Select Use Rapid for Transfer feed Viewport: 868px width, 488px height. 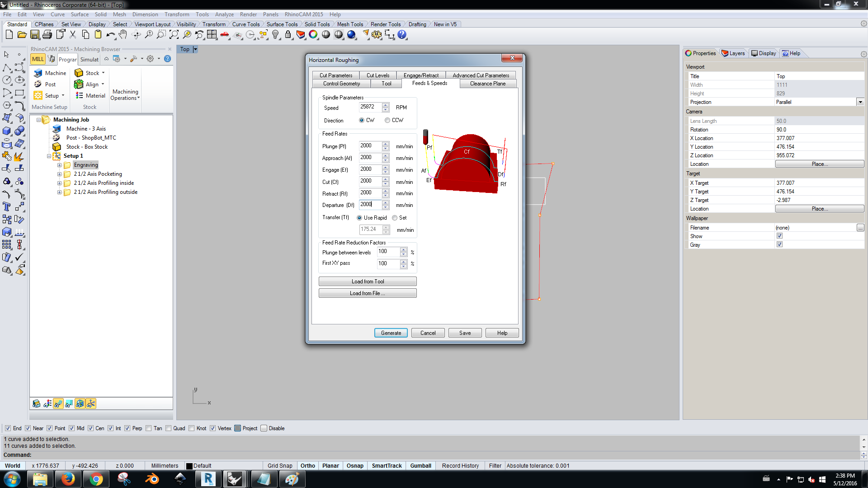click(359, 218)
